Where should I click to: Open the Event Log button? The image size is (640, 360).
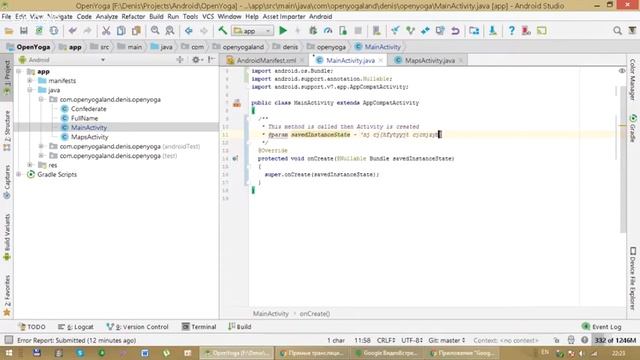602,327
